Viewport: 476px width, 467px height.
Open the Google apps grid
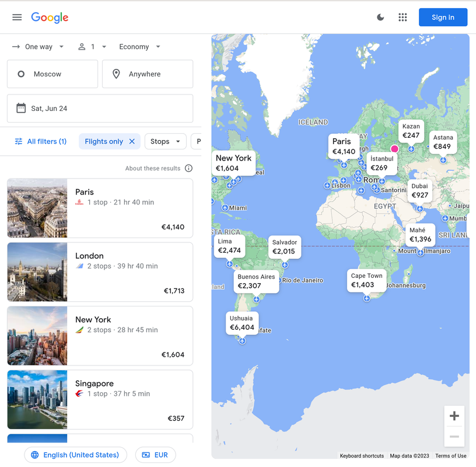[x=402, y=18]
